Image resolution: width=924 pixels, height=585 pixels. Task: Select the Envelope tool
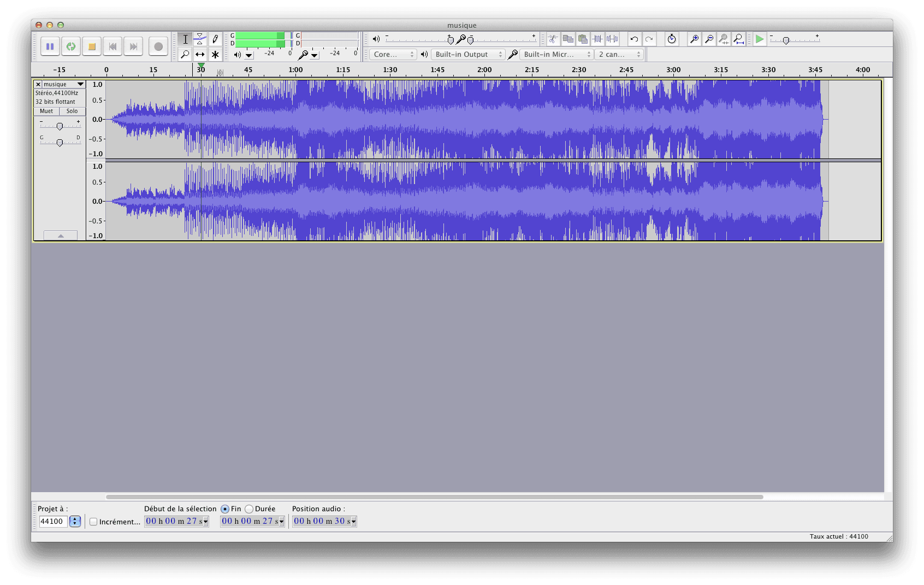point(200,39)
